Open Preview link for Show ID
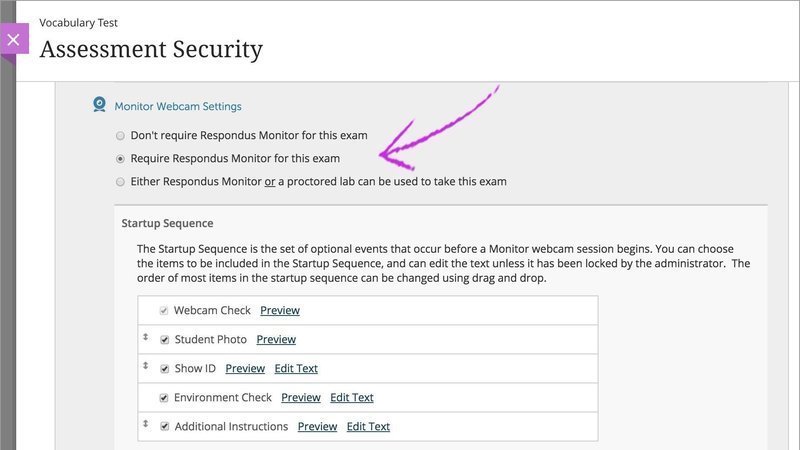This screenshot has width=800, height=450. [x=245, y=368]
